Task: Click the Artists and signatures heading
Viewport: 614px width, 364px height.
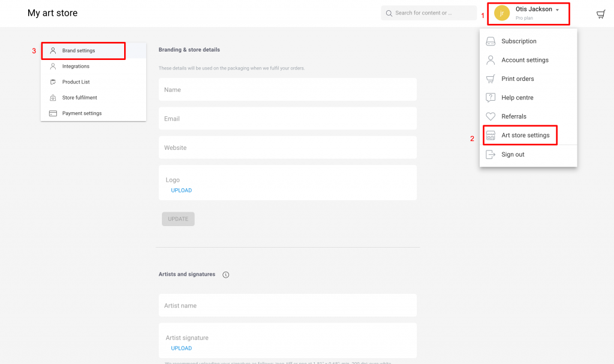Action: 187,274
